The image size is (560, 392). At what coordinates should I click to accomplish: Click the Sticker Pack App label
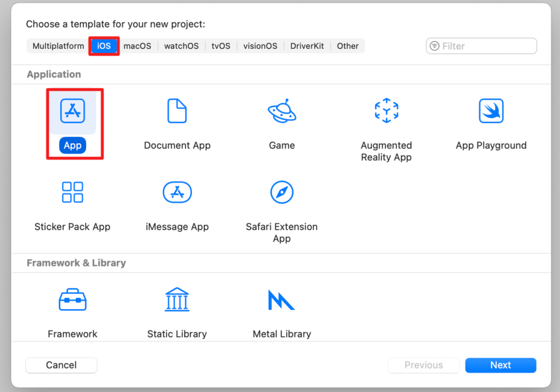(73, 227)
